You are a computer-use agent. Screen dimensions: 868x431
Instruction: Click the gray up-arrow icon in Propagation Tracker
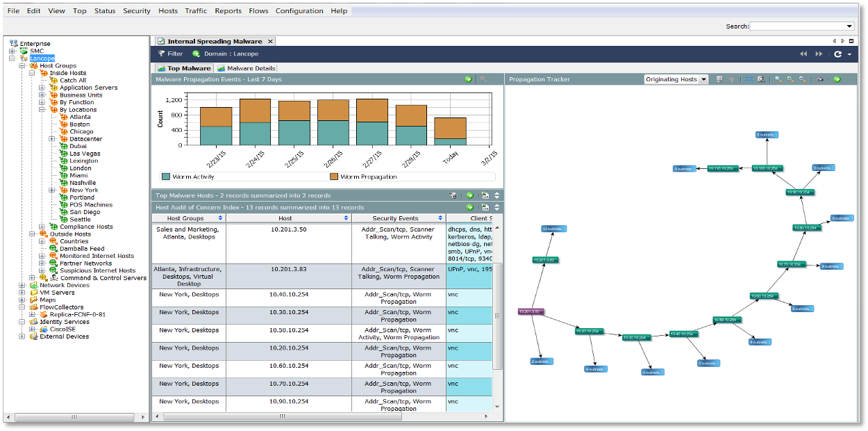coord(731,79)
